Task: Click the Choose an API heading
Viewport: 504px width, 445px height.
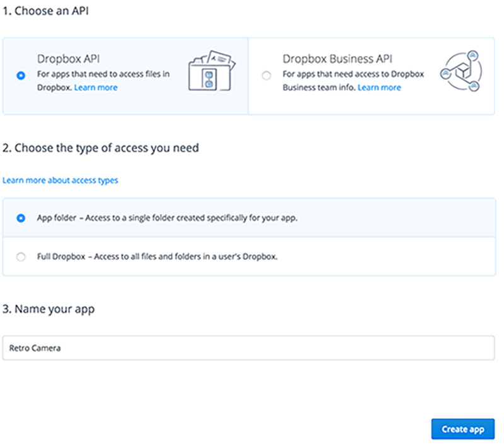Action: pos(45,11)
